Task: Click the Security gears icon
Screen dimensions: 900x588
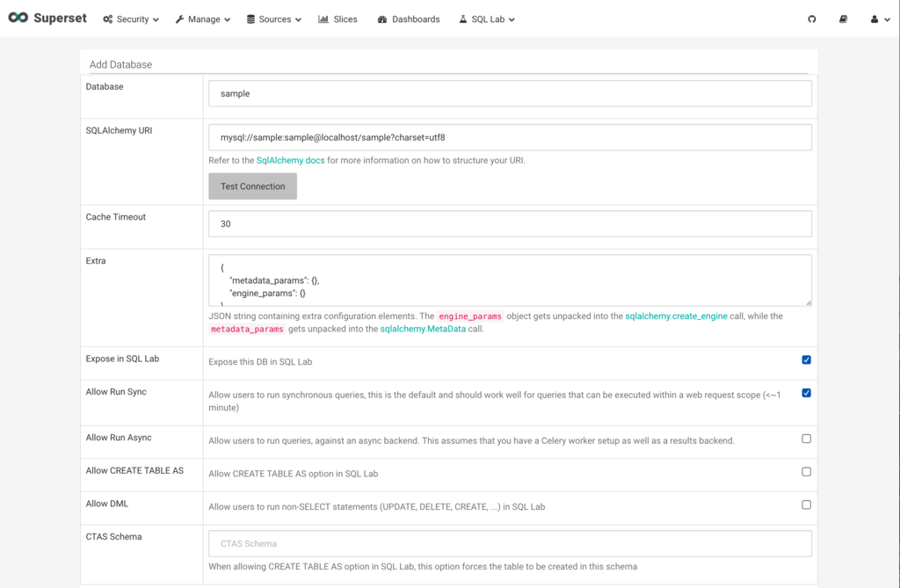Action: tap(108, 19)
